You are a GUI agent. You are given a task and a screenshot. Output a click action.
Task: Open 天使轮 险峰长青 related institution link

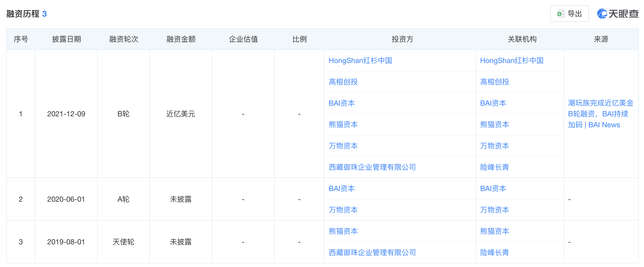click(494, 253)
